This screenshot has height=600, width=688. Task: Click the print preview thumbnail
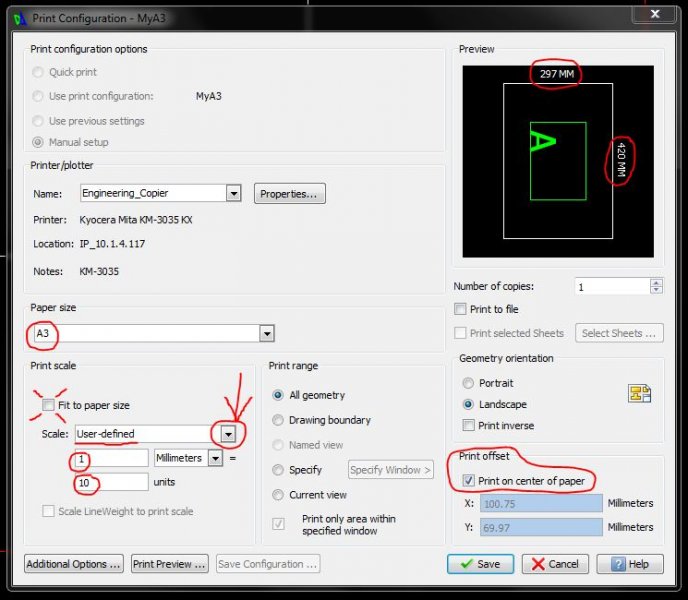click(x=558, y=162)
